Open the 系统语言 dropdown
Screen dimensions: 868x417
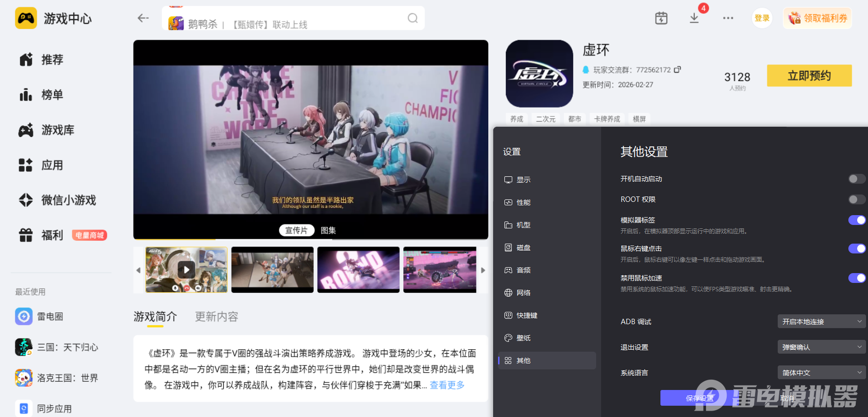point(821,373)
